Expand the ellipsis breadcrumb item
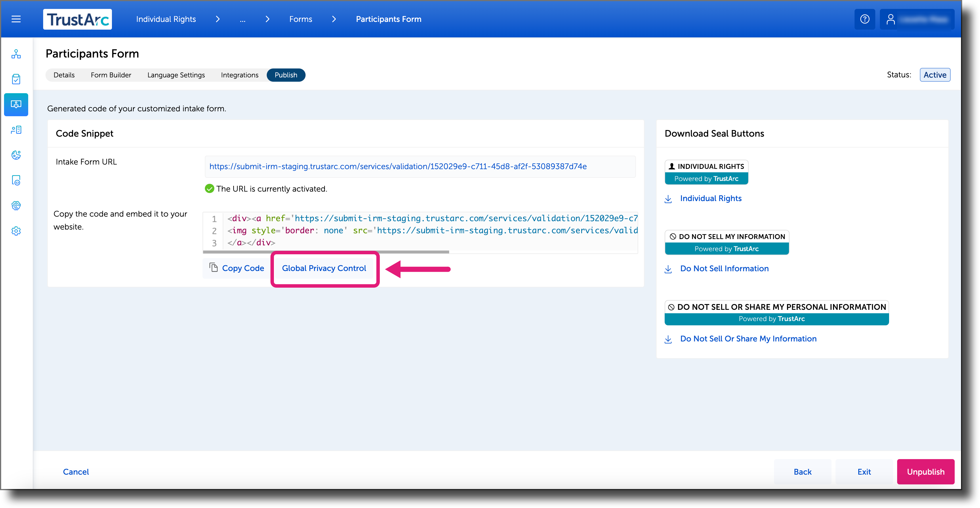 point(243,19)
